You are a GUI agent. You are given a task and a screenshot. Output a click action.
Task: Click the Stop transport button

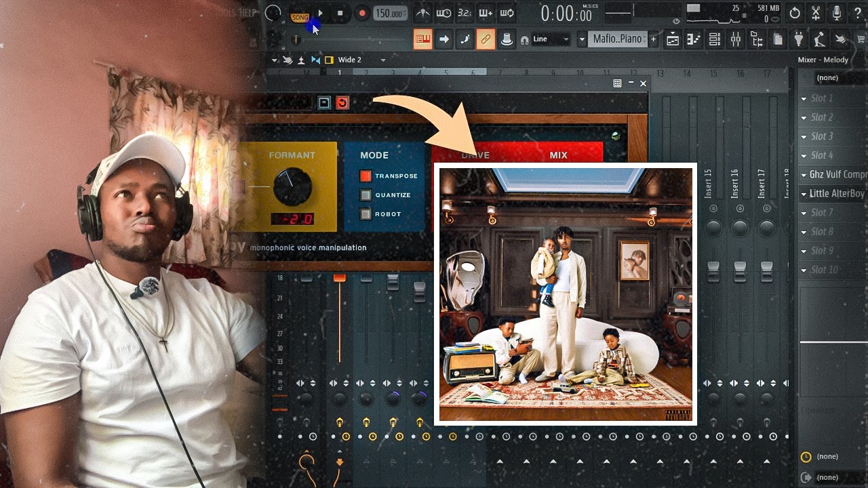click(x=340, y=13)
